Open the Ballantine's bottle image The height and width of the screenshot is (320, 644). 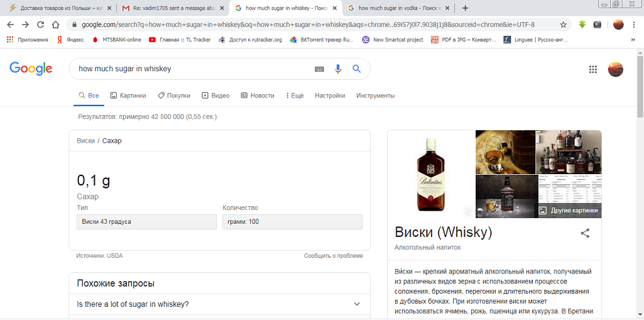431,174
